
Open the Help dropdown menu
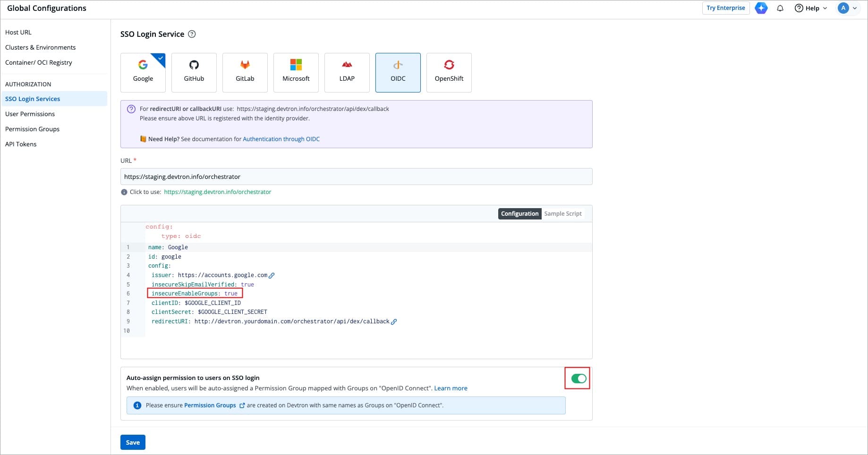810,8
